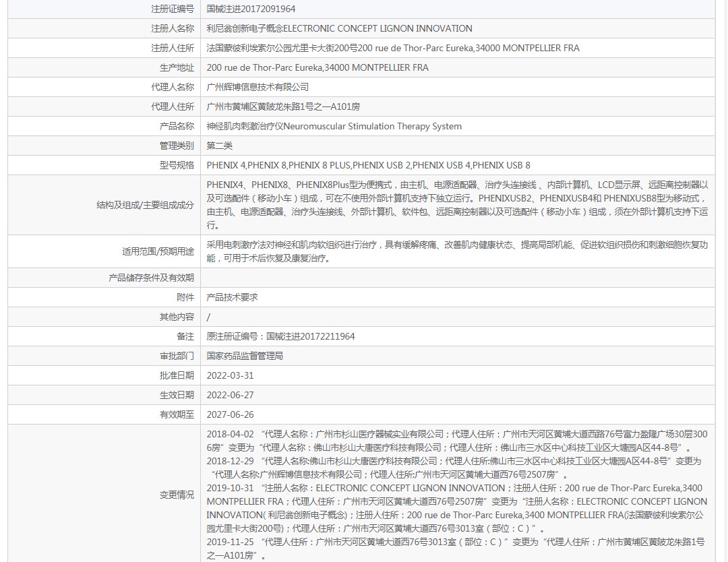Click the 管理类别 label
This screenshot has width=728, height=562.
click(177, 146)
